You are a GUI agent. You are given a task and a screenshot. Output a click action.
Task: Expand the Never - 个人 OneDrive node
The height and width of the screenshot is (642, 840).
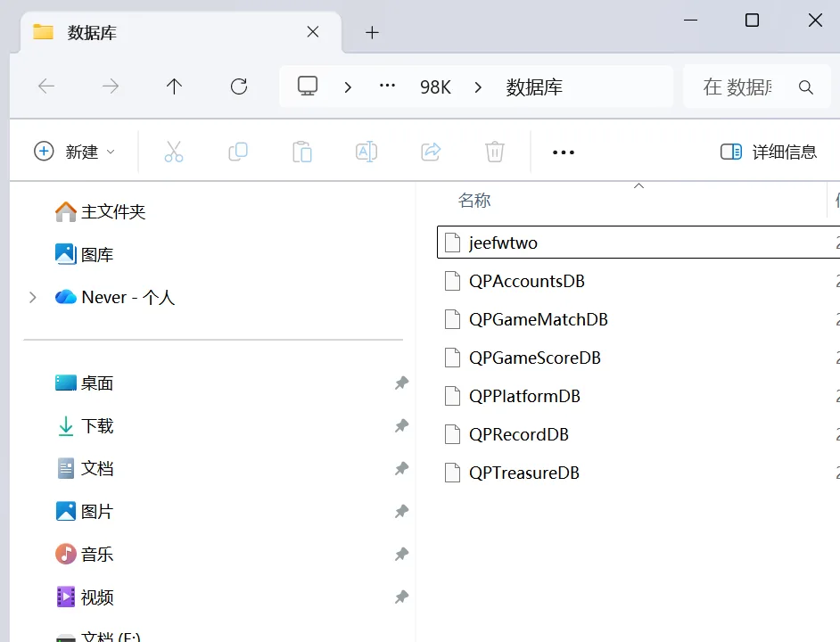pos(33,297)
